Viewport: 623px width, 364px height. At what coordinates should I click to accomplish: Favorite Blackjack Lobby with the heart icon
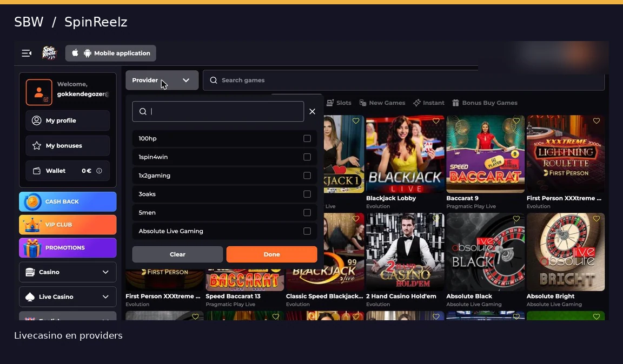436,121
